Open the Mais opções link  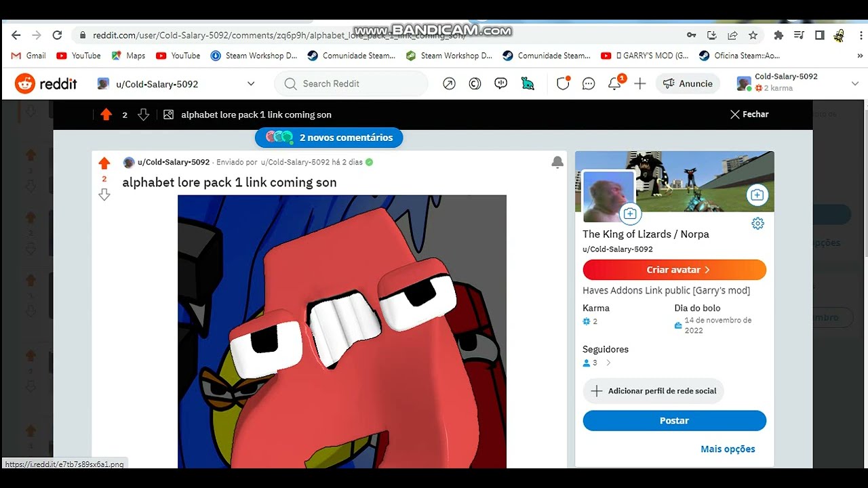point(728,449)
